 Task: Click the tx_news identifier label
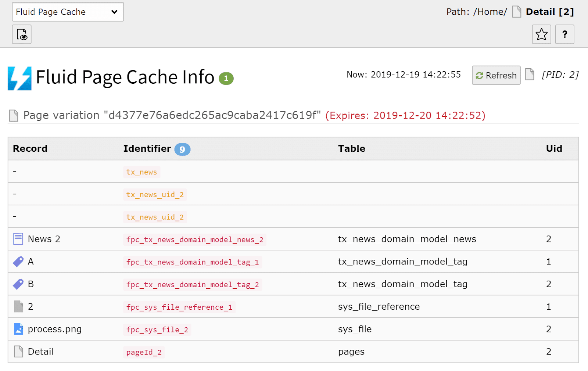[142, 172]
